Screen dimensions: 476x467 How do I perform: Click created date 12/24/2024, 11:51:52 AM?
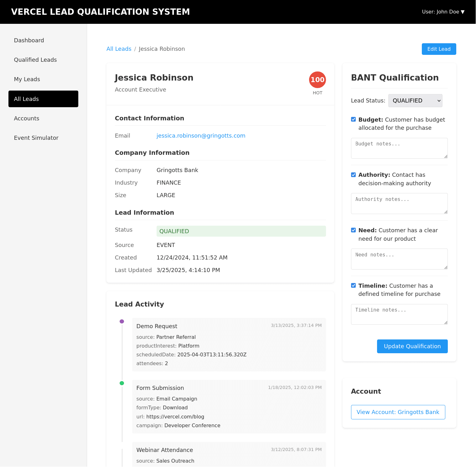pyautogui.click(x=192, y=258)
